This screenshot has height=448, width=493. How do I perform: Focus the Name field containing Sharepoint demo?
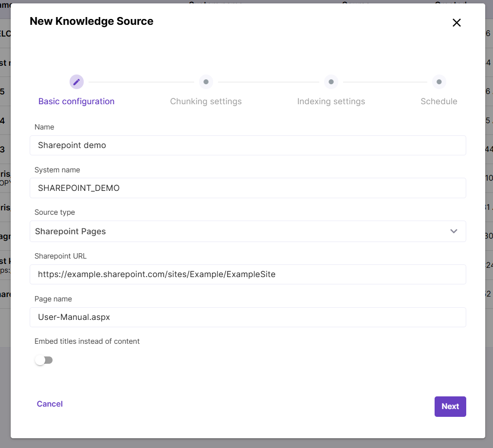pos(248,145)
